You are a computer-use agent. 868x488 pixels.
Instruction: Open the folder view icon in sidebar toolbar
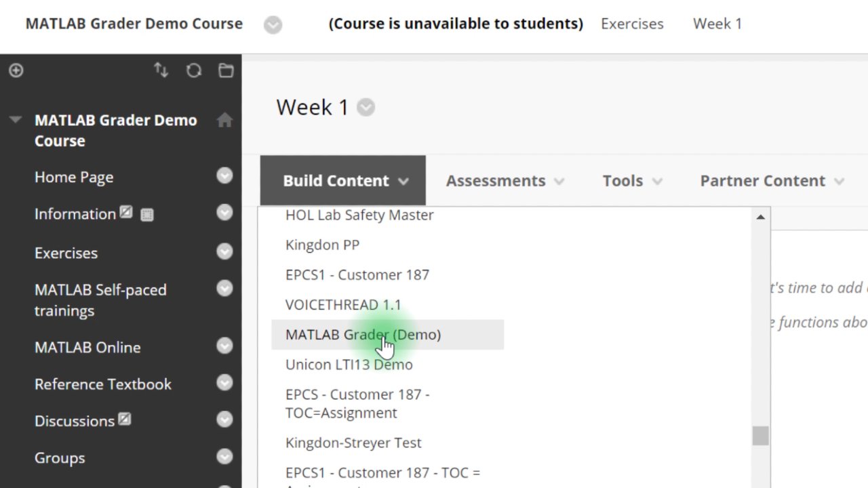[226, 70]
